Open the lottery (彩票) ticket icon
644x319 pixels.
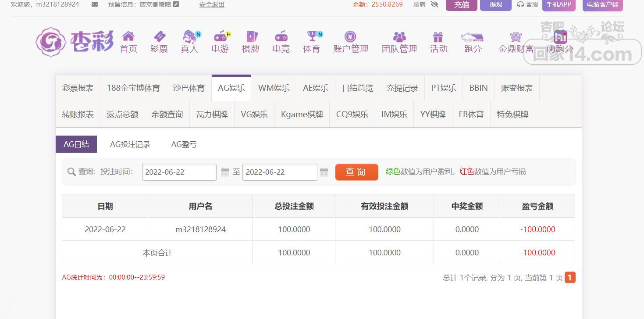159,36
